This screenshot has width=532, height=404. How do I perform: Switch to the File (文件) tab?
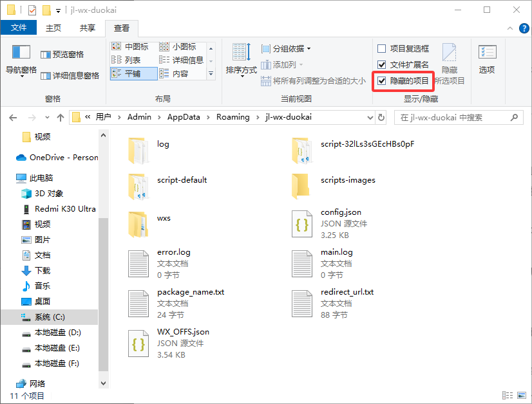18,28
